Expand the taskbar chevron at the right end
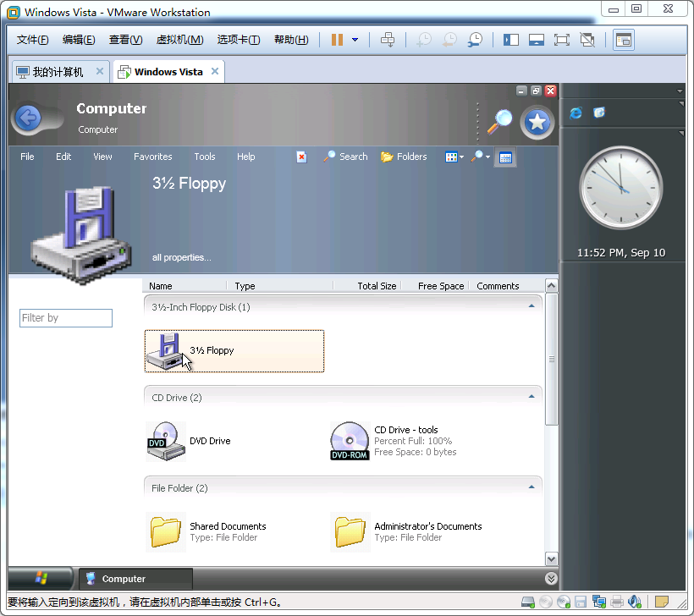The width and height of the screenshot is (694, 616). click(x=551, y=579)
